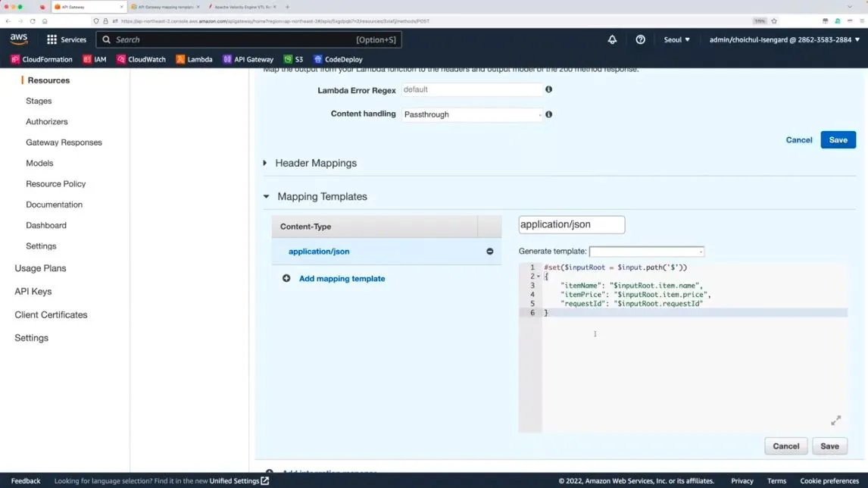The height and width of the screenshot is (488, 868).
Task: Open CloudFormation bookmark shortcut
Action: pos(42,59)
